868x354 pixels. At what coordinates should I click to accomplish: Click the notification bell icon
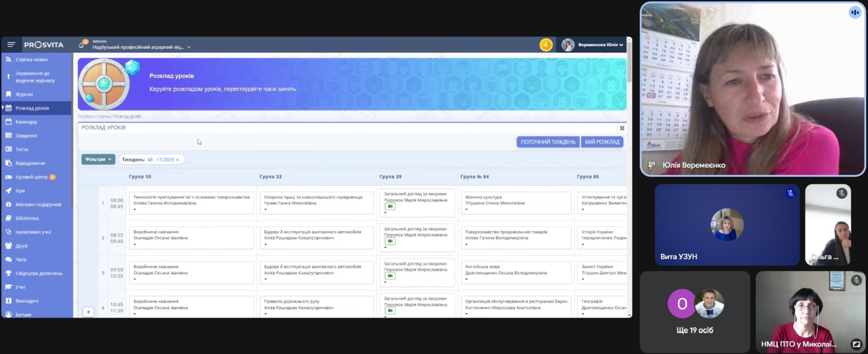tap(82, 45)
